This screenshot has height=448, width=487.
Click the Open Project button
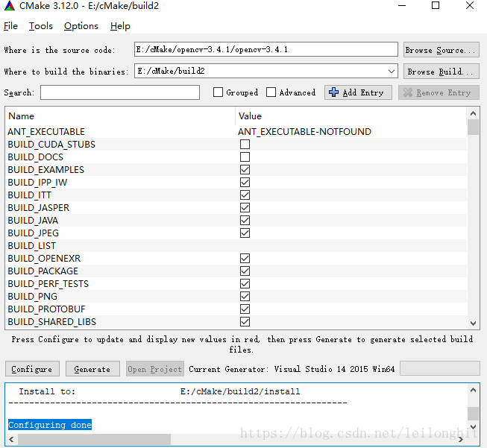pos(154,369)
